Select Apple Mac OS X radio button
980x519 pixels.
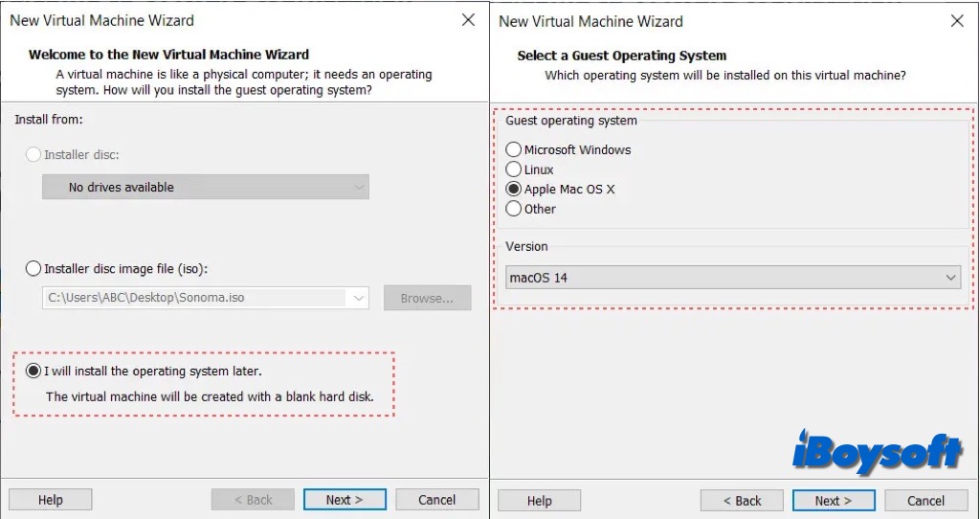pos(514,190)
